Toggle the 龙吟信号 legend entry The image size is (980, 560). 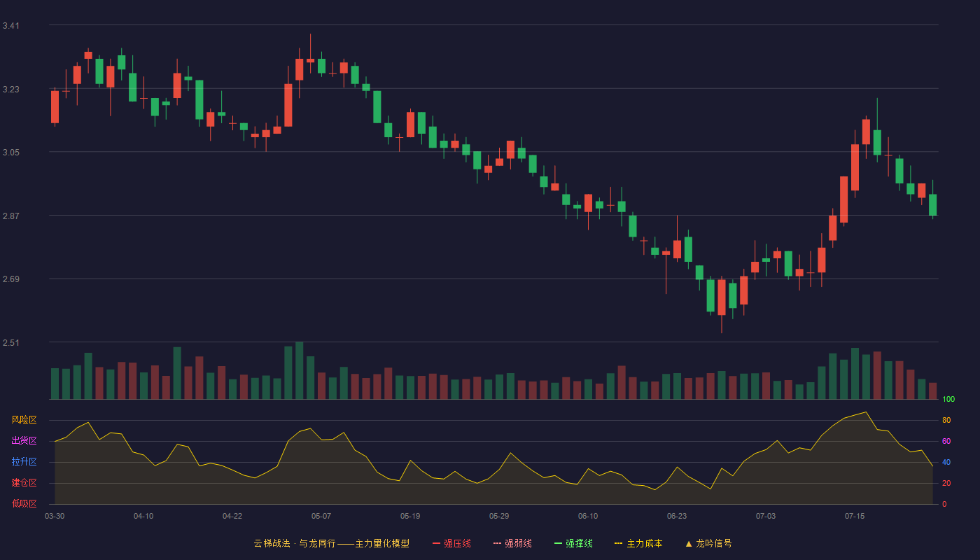click(708, 543)
